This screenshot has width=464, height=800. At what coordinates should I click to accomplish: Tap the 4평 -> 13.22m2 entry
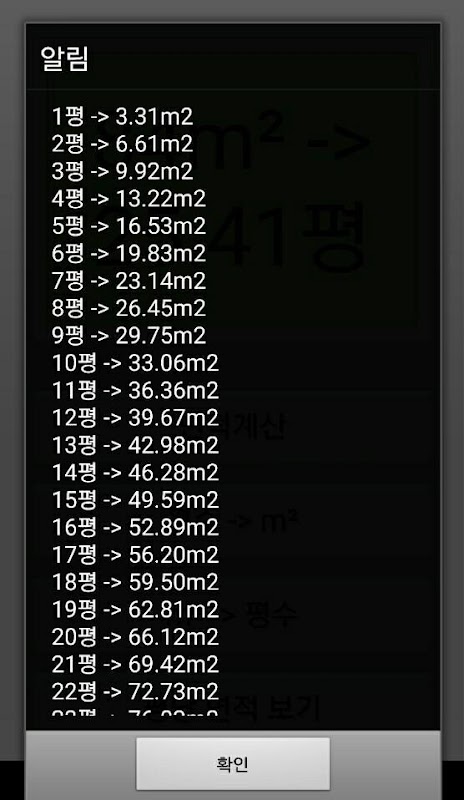[x=129, y=199]
